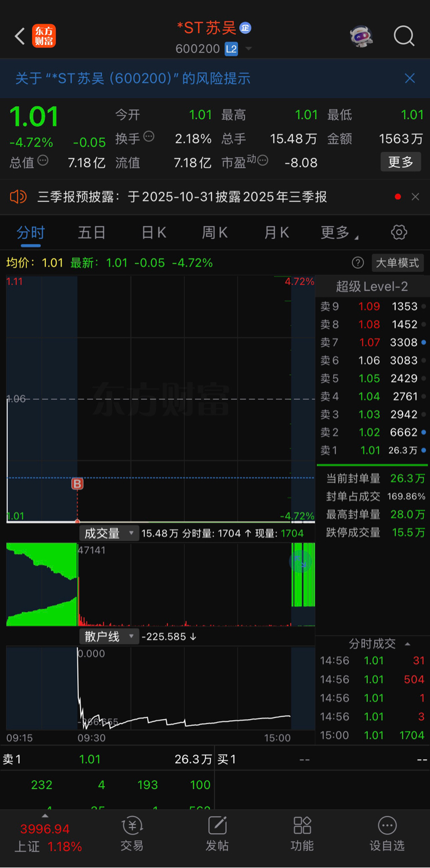Select the 卖8 order row at 1.08
The height and width of the screenshot is (868, 430).
(372, 324)
